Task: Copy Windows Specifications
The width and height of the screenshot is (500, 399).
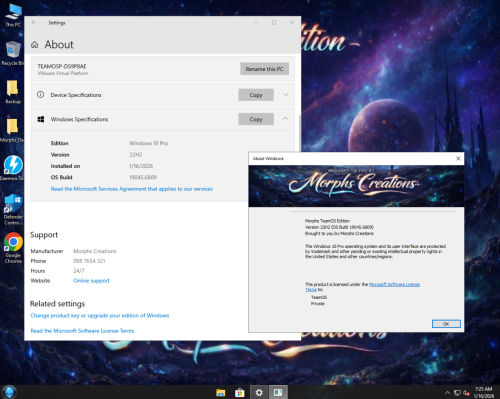Action: pyautogui.click(x=256, y=119)
